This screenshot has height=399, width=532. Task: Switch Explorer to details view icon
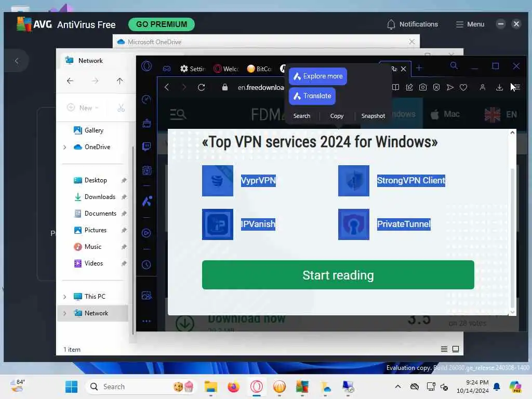pos(444,349)
